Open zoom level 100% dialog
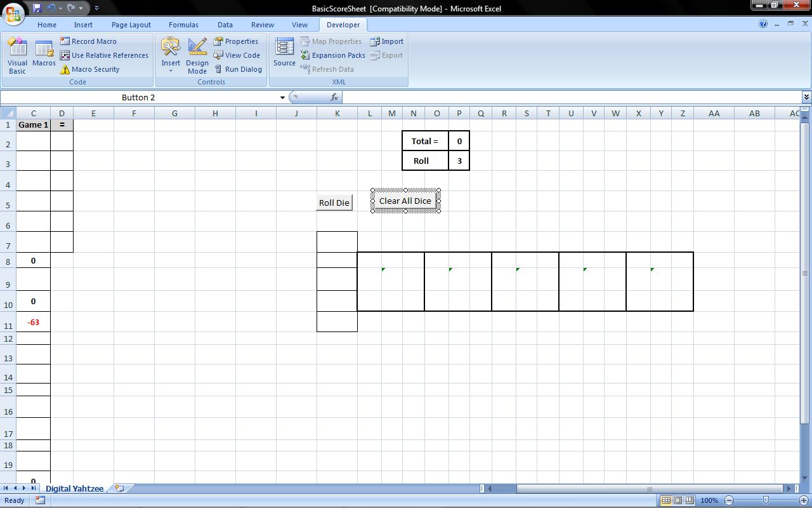 pyautogui.click(x=709, y=500)
